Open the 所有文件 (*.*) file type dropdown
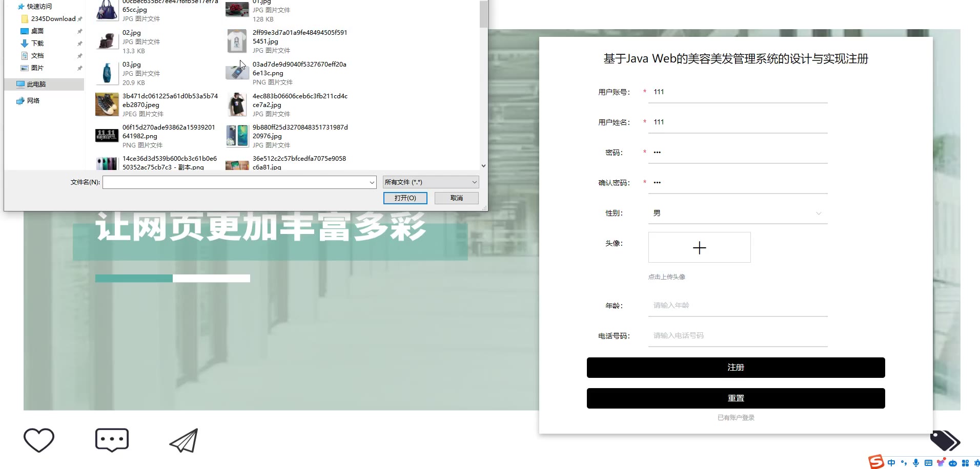Viewport: 980px width, 469px height. (431, 182)
